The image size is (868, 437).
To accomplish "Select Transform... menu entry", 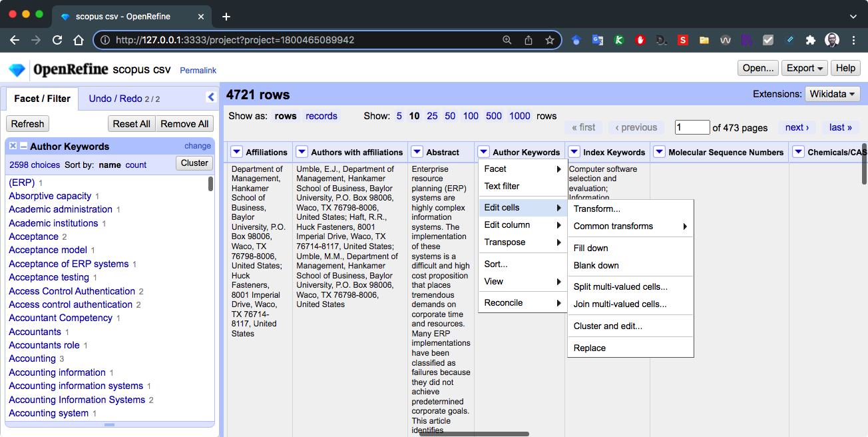I will [x=630, y=209].
